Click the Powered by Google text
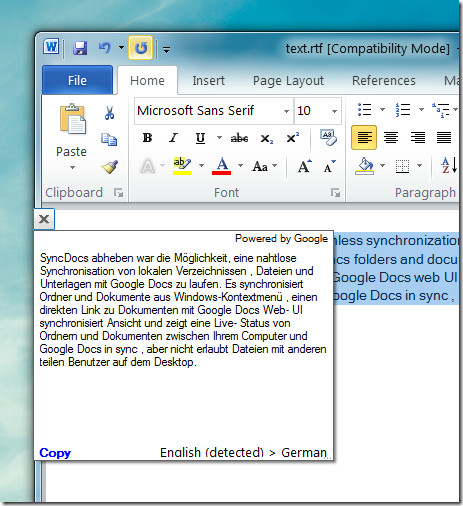 click(281, 238)
